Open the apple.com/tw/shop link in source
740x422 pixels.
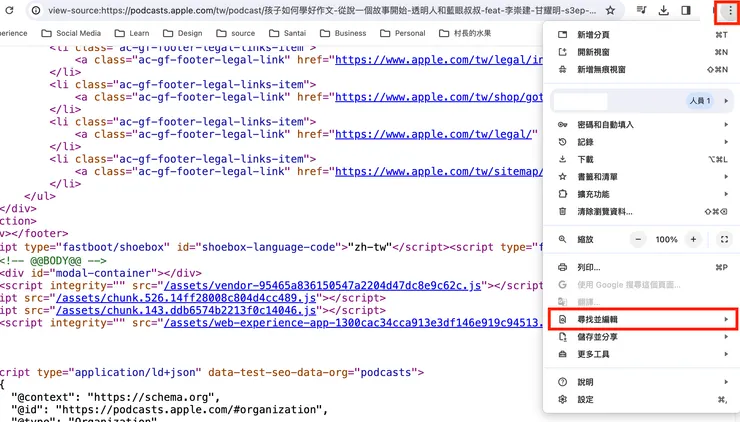[x=439, y=97]
